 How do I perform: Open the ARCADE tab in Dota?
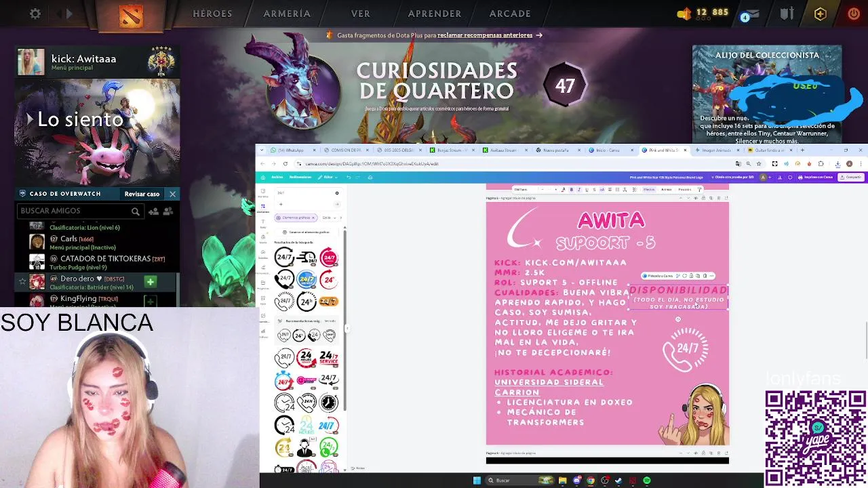click(510, 14)
